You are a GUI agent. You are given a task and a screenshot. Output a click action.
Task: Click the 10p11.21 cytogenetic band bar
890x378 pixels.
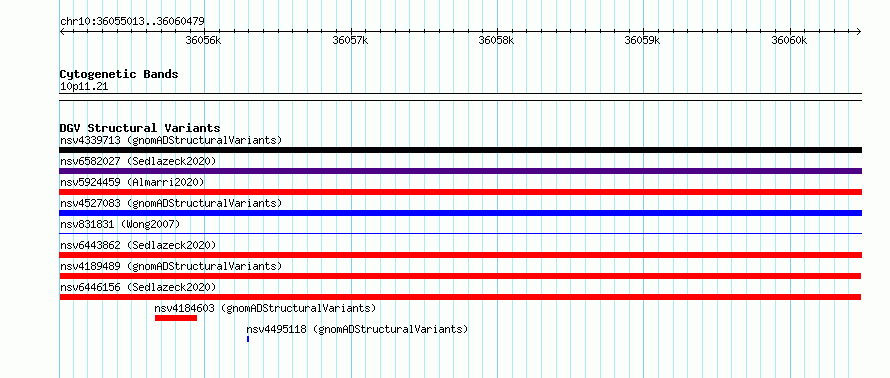[x=460, y=97]
